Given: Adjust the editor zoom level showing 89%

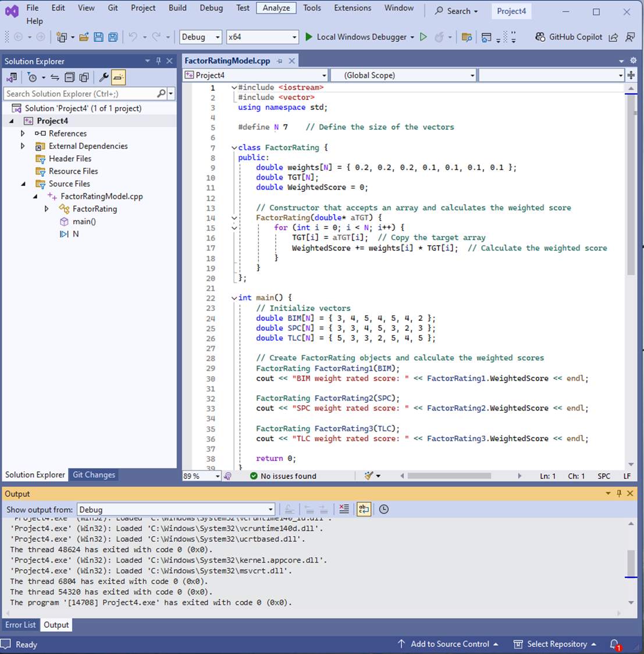Looking at the screenshot, I should pyautogui.click(x=198, y=476).
